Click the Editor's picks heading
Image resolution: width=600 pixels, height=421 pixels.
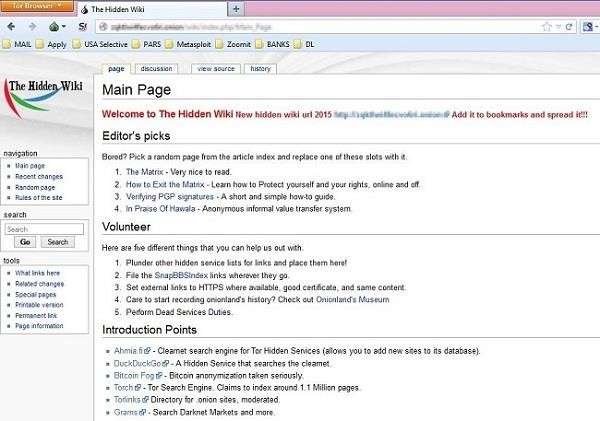[136, 136]
